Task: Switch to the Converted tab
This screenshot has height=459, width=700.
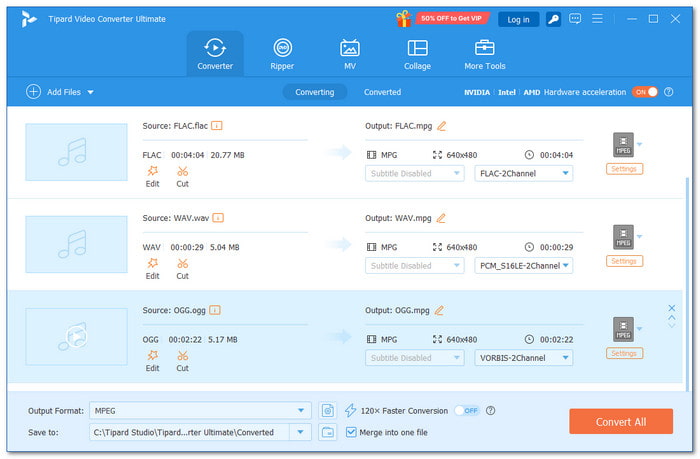Action: (382, 92)
